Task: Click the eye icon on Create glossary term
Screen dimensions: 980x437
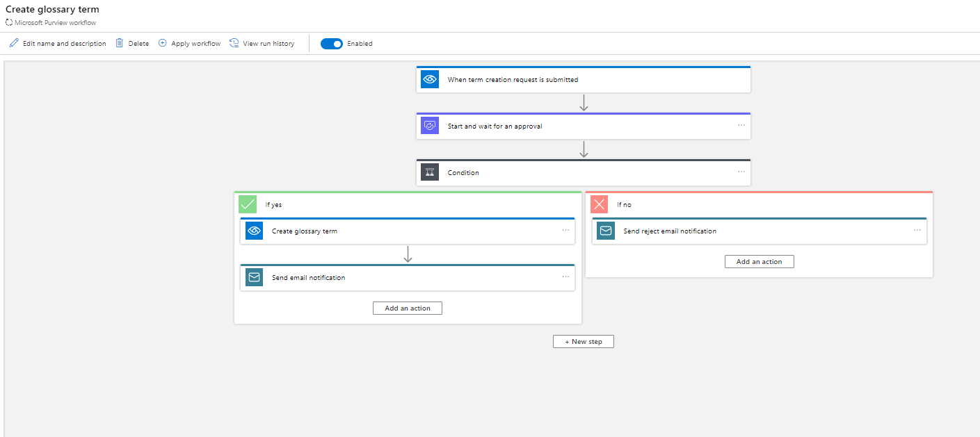Action: pyautogui.click(x=254, y=231)
